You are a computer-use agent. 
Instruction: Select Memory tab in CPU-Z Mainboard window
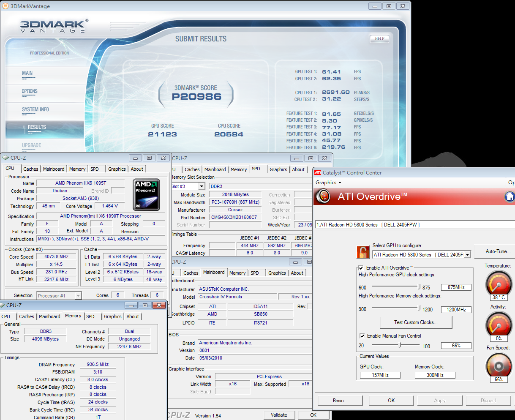point(237,273)
